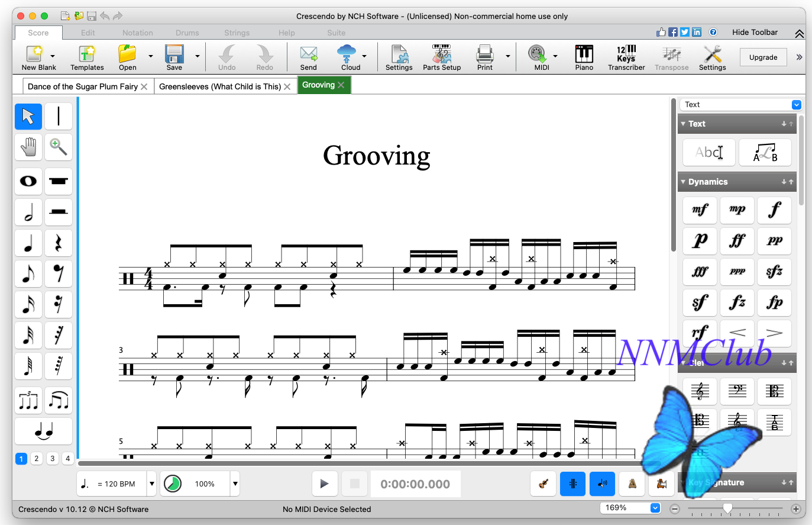Screen dimensions: 812x525
Task: Select the arrow selection tool
Action: [x=28, y=116]
